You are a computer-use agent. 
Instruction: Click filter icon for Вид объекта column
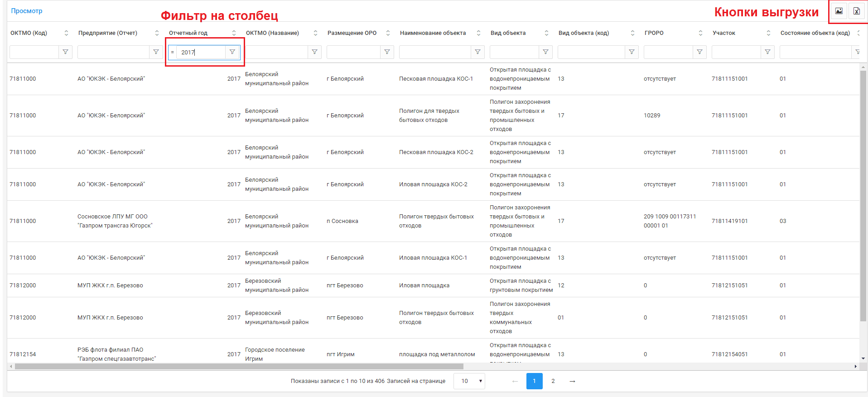[545, 52]
